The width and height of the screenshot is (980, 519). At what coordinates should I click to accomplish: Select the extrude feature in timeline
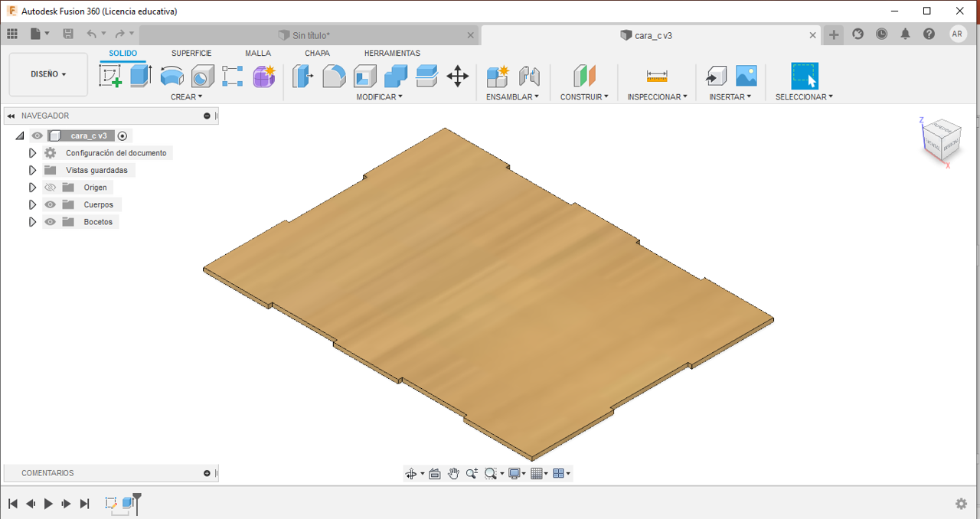click(128, 504)
